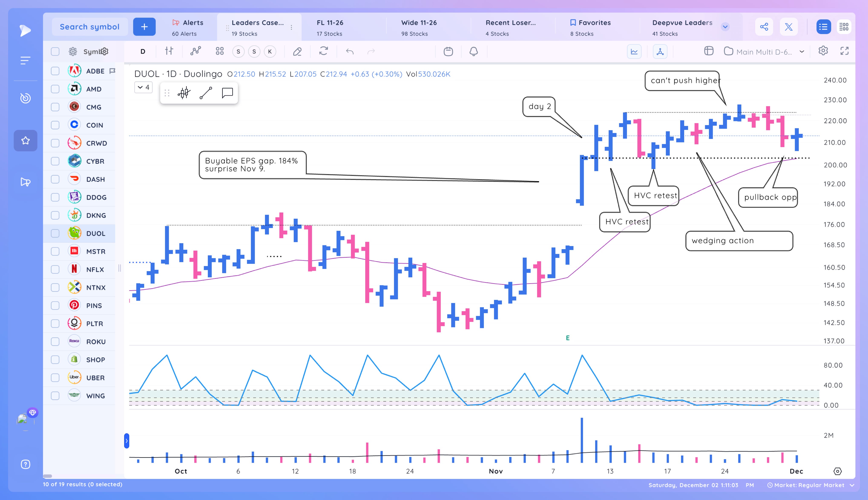Image resolution: width=868 pixels, height=500 pixels.
Task: Toggle the line chart panel icon
Action: (x=634, y=52)
